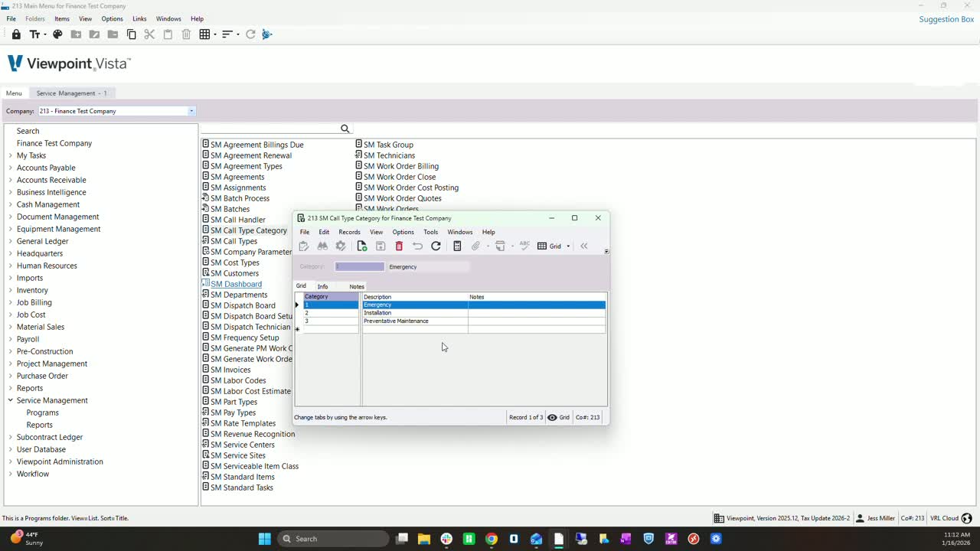Click the Category input field
Viewport: 980px width, 551px height.
tap(360, 266)
